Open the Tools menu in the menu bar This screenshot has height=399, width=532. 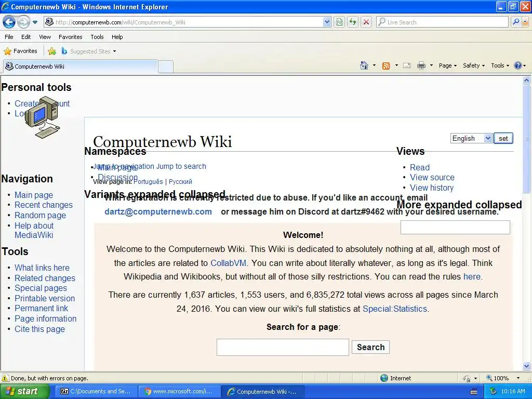[97, 37]
